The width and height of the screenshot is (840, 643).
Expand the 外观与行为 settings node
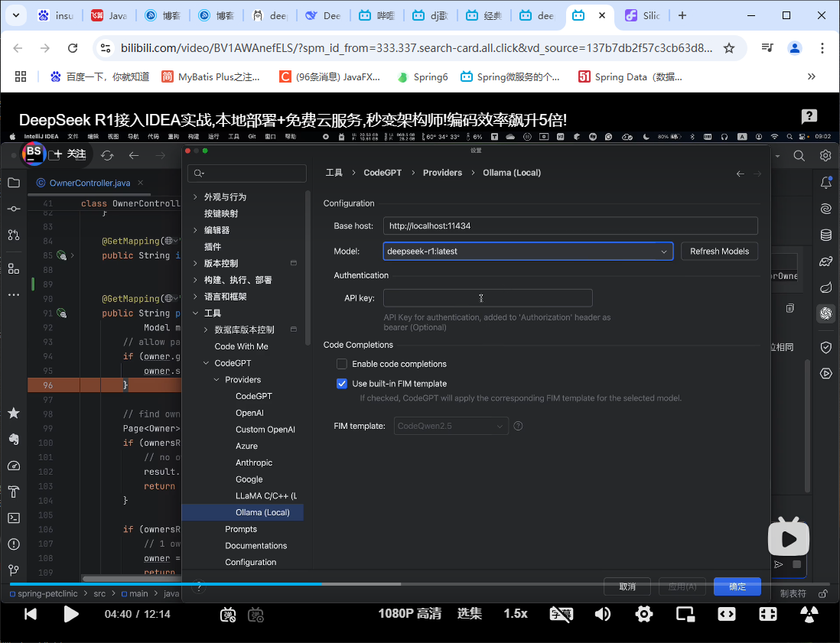(195, 196)
